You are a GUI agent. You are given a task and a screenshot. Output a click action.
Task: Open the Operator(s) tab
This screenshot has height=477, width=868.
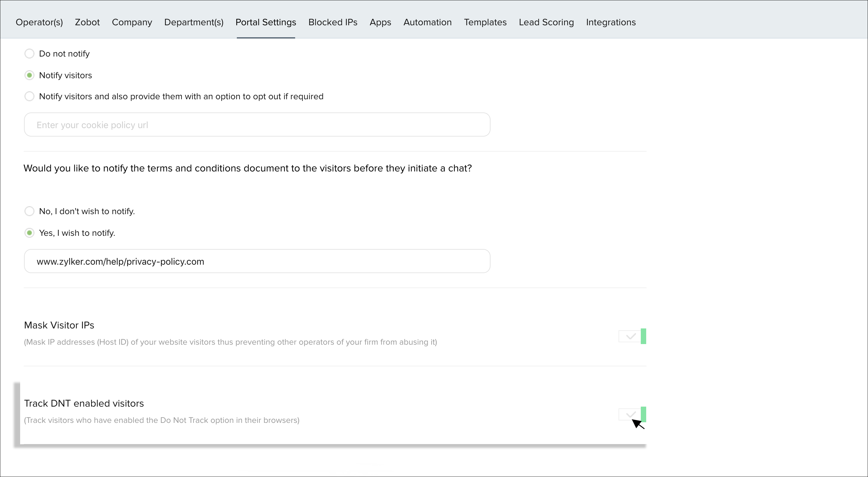pyautogui.click(x=39, y=22)
